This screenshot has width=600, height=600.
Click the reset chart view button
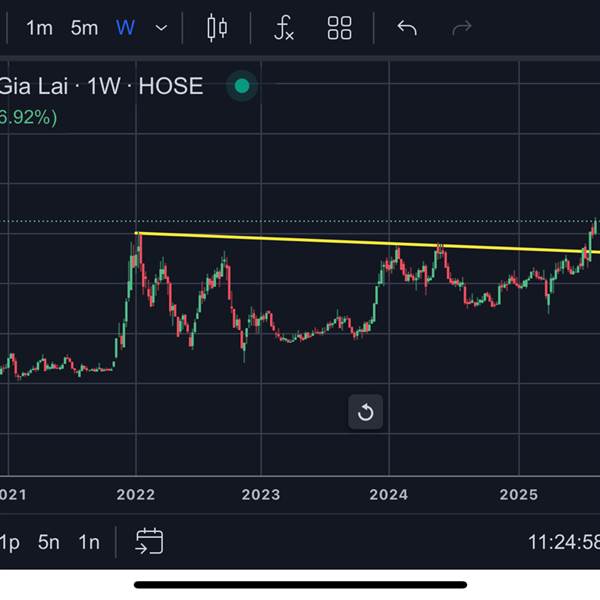[x=365, y=412]
